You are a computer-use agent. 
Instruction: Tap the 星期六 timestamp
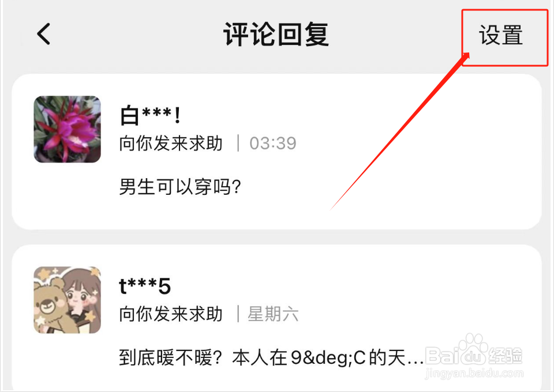coord(273,314)
